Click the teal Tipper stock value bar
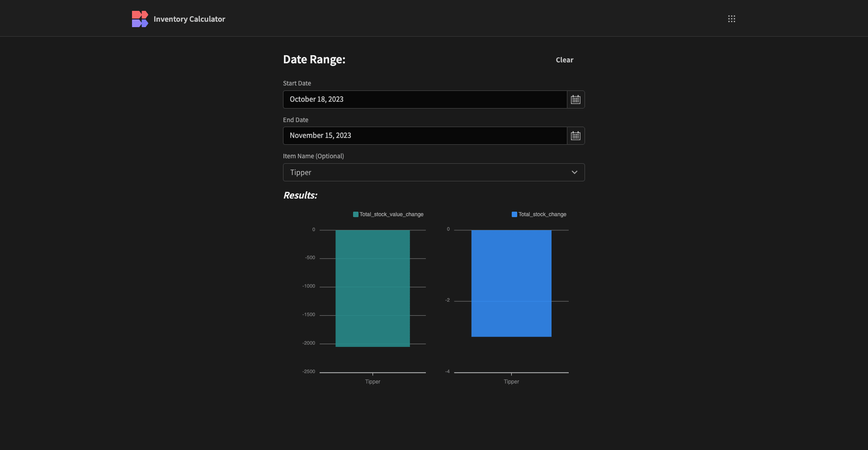The height and width of the screenshot is (450, 868). point(373,289)
